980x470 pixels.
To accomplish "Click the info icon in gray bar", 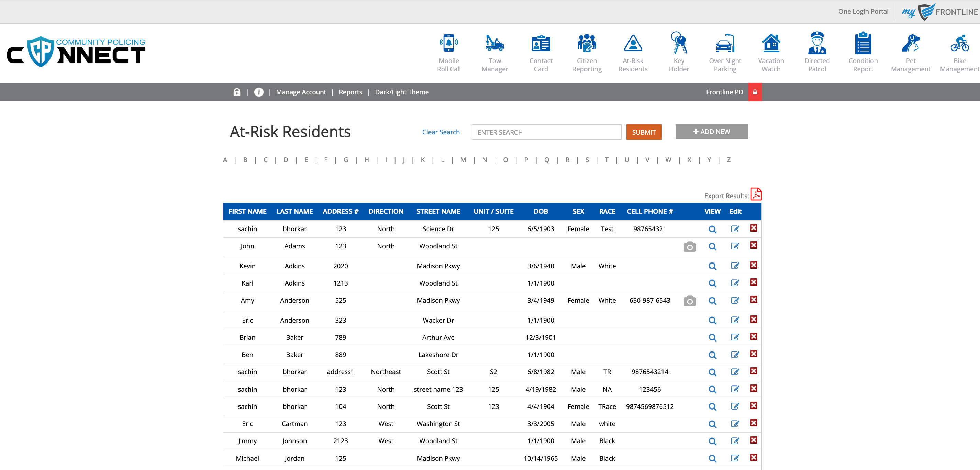I will coord(259,92).
